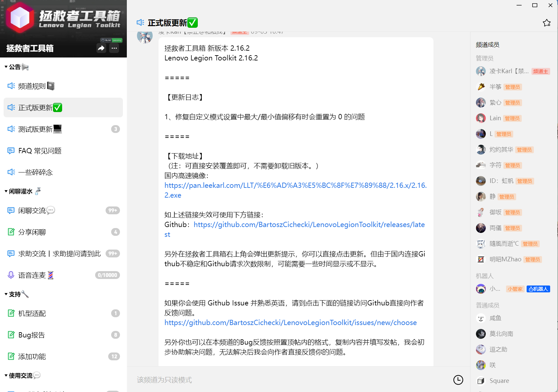Collapse the 闲聊灌水 channel category
This screenshot has width=558, height=392.
click(6, 191)
